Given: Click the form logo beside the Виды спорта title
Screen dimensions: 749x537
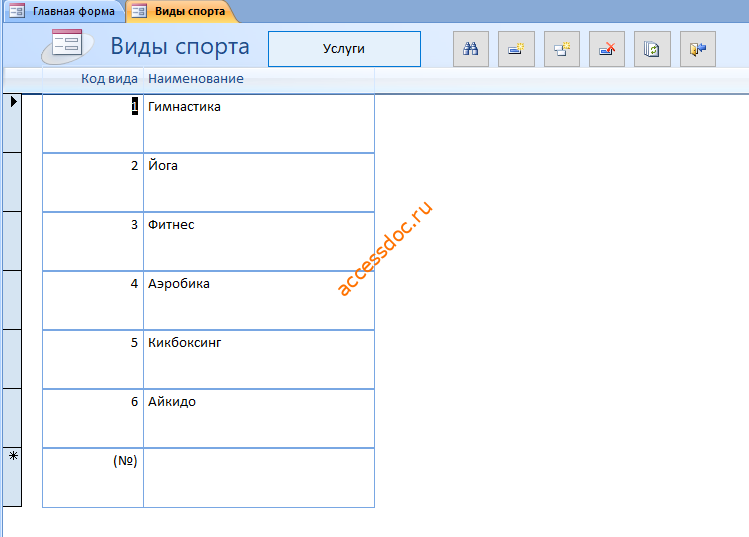Looking at the screenshot, I should pyautogui.click(x=67, y=46).
